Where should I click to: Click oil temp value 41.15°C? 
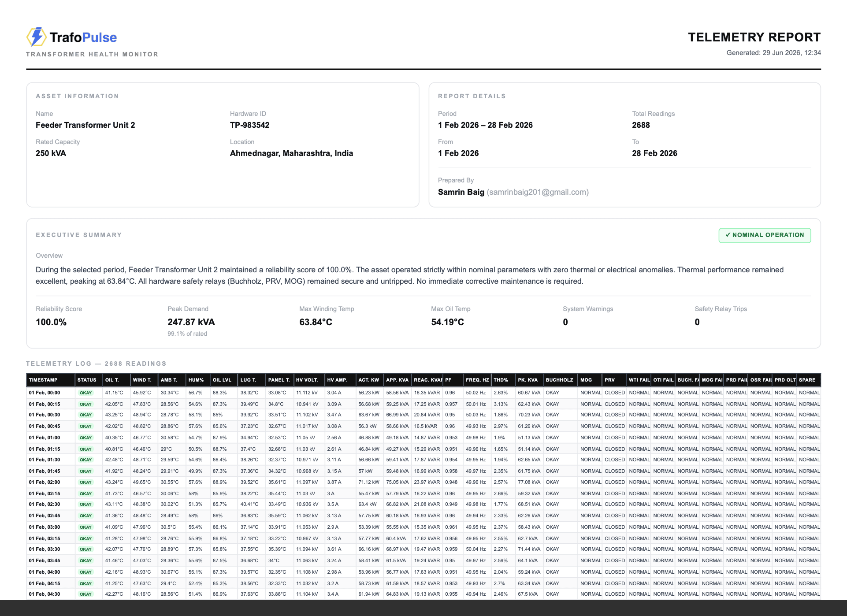coord(114,393)
